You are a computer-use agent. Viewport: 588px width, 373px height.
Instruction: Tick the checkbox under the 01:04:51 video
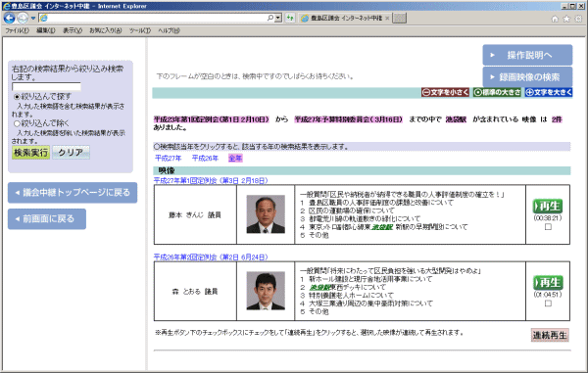(548, 303)
